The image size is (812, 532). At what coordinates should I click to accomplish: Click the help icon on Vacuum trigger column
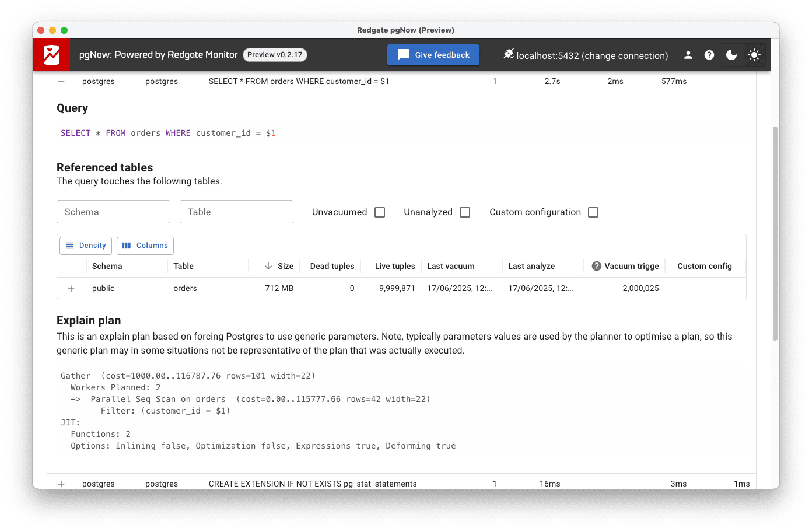point(596,266)
